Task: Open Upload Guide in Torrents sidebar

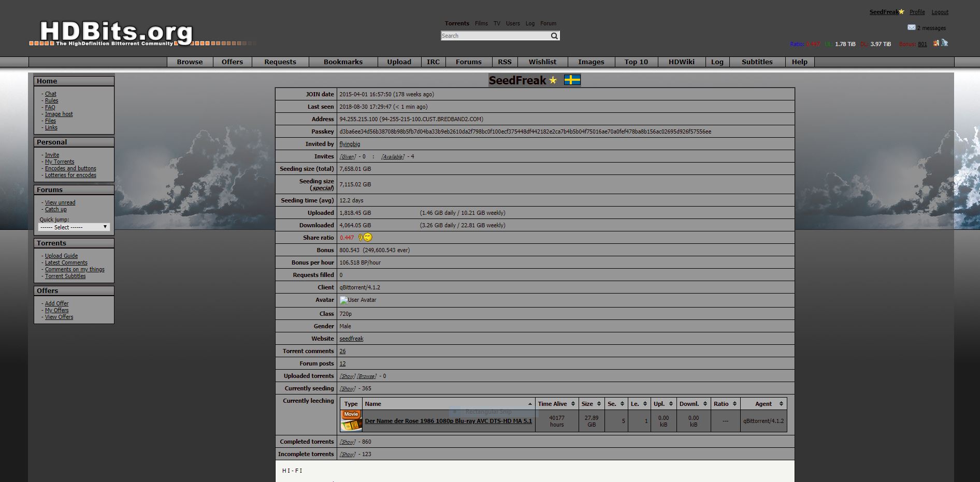Action: [x=61, y=256]
